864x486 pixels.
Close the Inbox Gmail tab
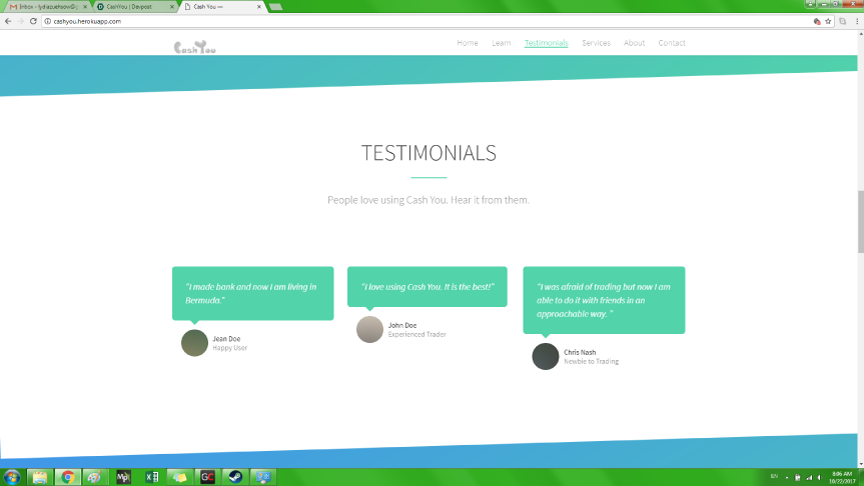click(x=85, y=7)
